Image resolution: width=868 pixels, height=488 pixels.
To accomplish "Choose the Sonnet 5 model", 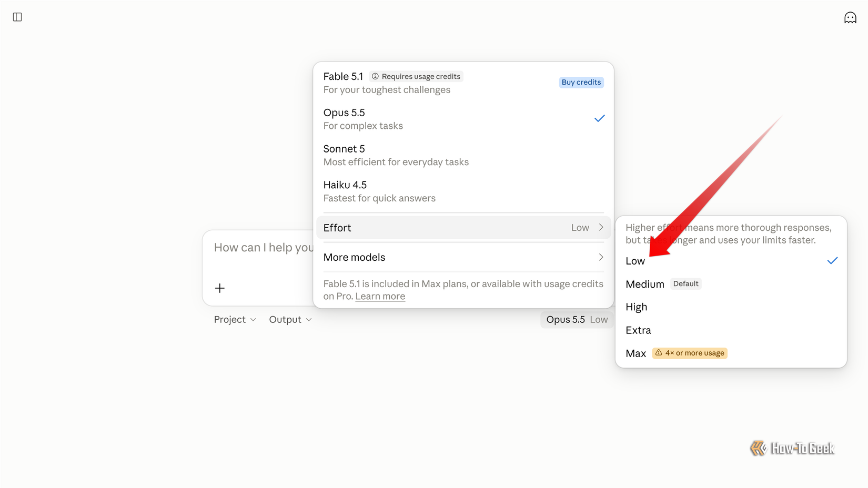I will pyautogui.click(x=463, y=155).
